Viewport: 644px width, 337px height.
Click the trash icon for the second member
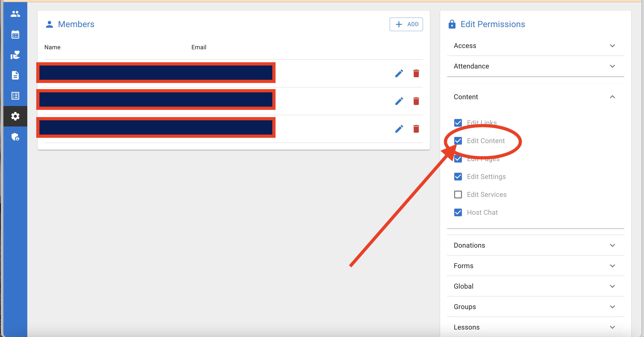point(416,101)
